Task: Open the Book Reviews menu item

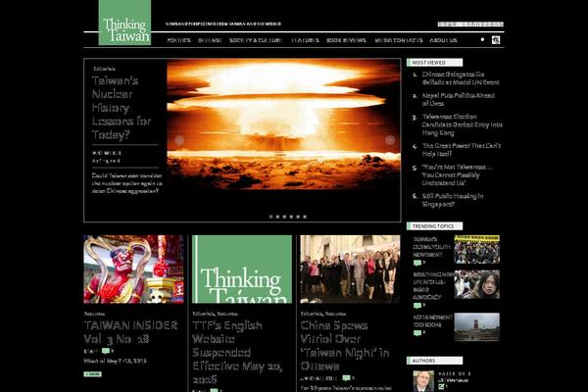Action: 346,40
